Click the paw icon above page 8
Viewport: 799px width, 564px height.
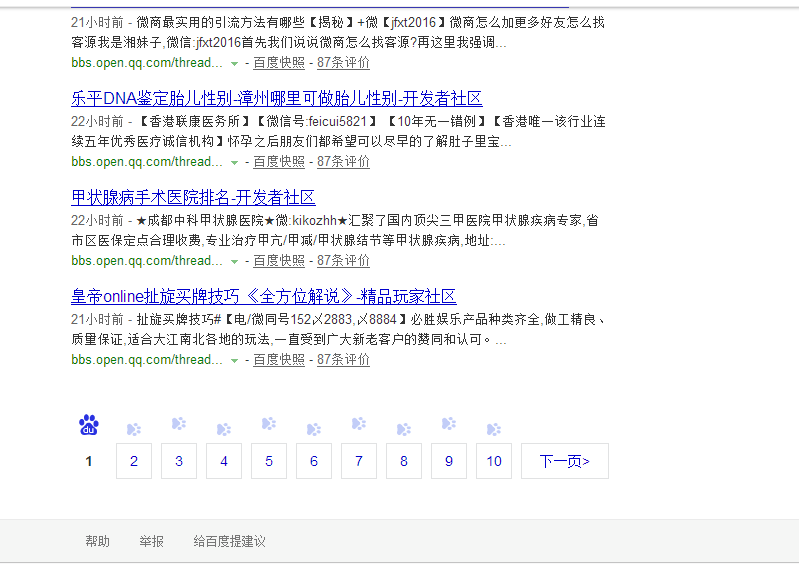[x=404, y=429]
